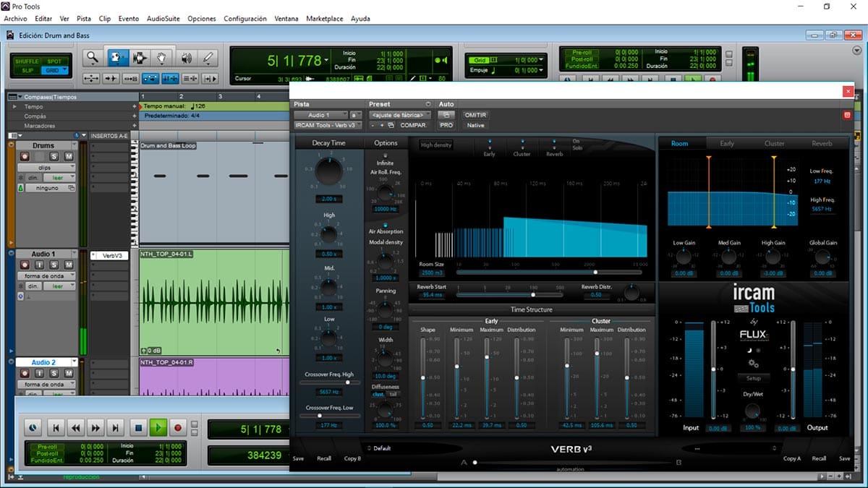This screenshot has height=488, width=868.
Task: Click the Decay Time '2.00 s' value field
Action: pyautogui.click(x=328, y=199)
